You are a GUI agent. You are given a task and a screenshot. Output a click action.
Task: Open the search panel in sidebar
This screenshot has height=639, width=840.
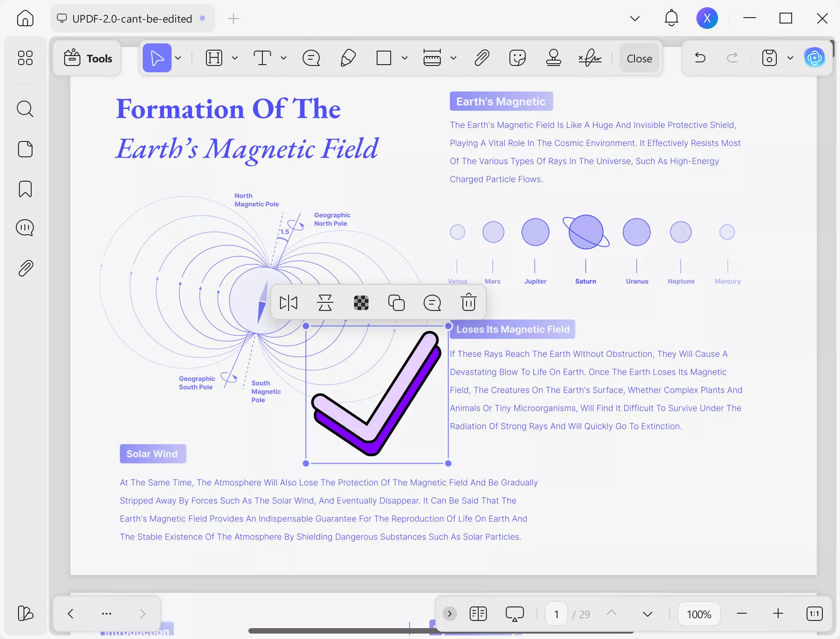pos(25,109)
